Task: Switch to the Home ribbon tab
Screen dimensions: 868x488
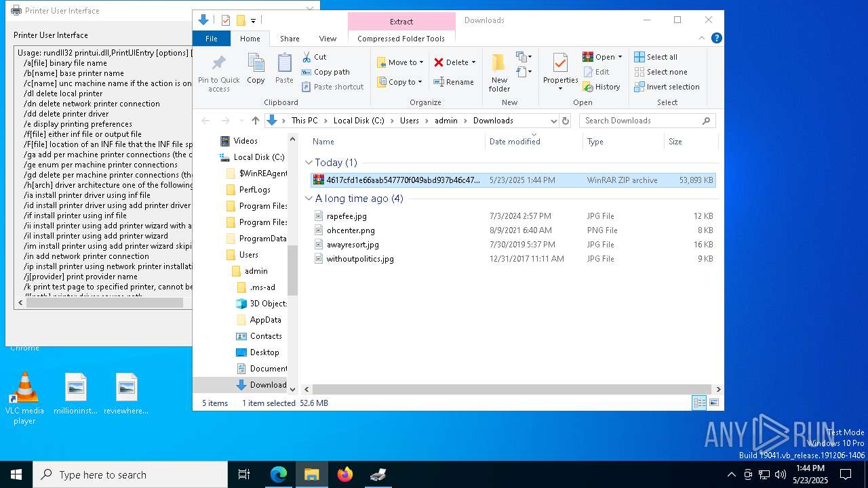Action: point(250,39)
